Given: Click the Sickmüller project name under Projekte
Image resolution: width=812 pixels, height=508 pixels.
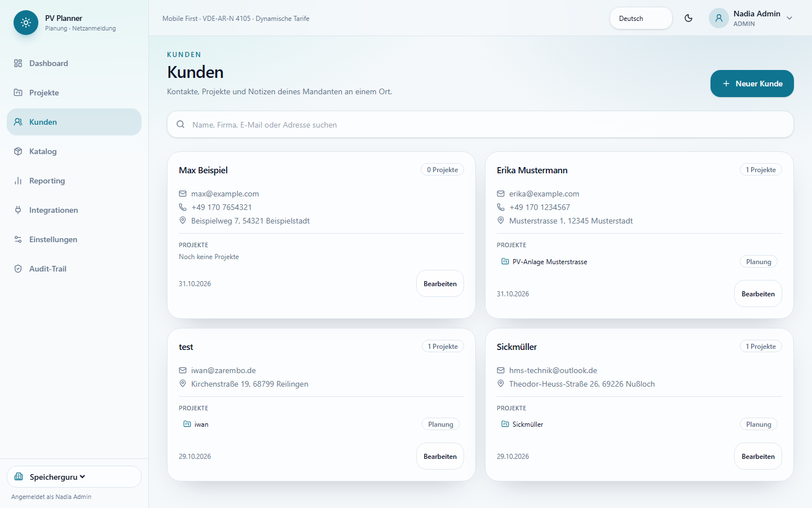Looking at the screenshot, I should [528, 424].
